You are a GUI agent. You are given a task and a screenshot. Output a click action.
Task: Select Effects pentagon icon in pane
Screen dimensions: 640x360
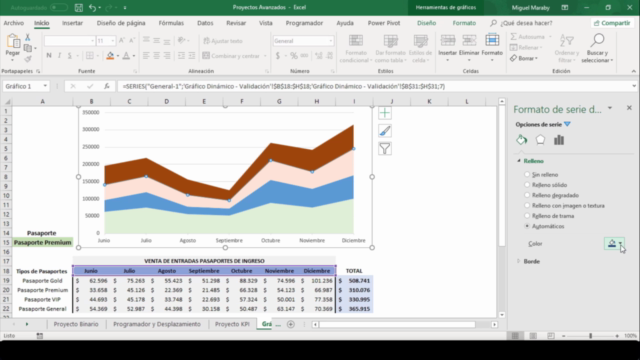pos(540,140)
